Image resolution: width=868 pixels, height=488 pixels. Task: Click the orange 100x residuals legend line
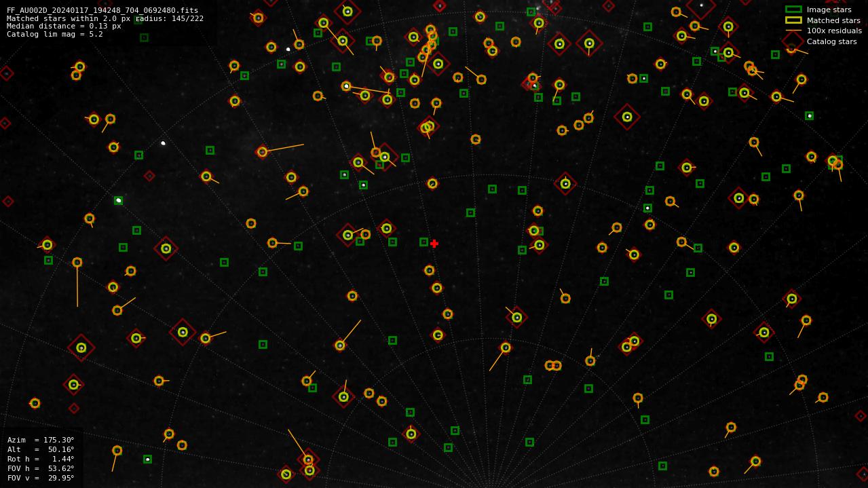click(793, 31)
